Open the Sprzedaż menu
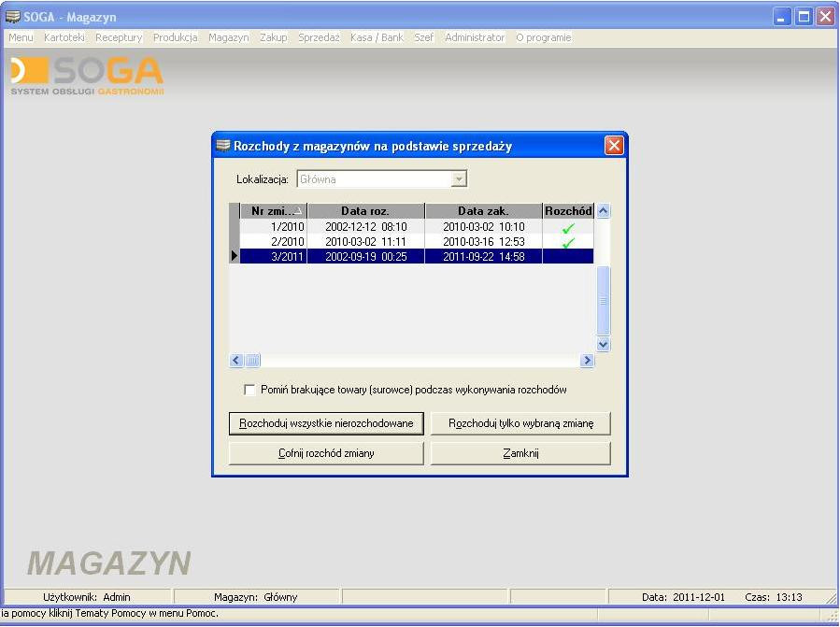This screenshot has height=627, width=840. (x=319, y=37)
